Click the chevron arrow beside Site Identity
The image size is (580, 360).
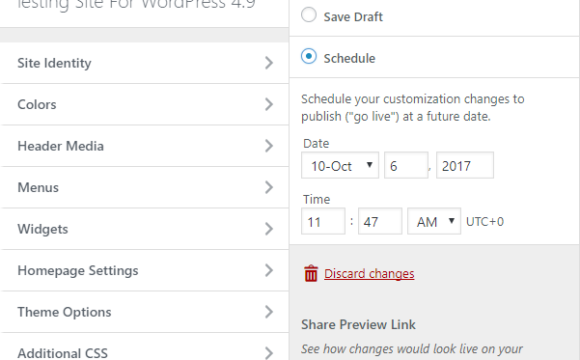point(269,63)
